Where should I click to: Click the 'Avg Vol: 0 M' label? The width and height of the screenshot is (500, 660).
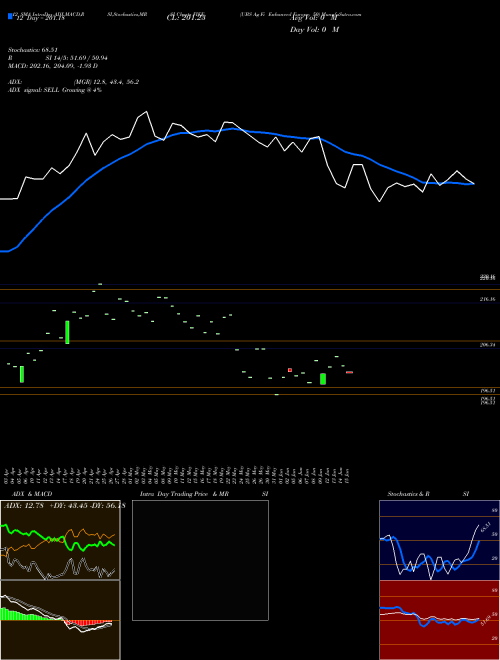314,18
